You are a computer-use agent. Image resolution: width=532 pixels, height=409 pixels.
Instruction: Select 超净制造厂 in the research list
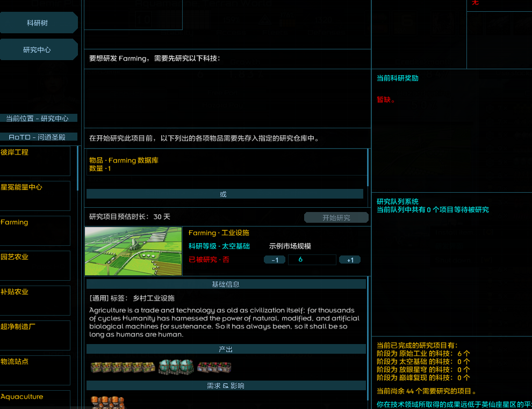[35, 335]
